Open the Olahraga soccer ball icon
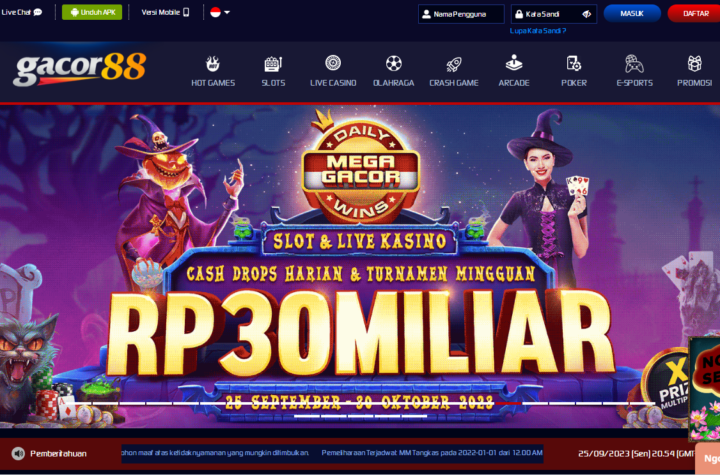Image resolution: width=720 pixels, height=475 pixels. 394,63
